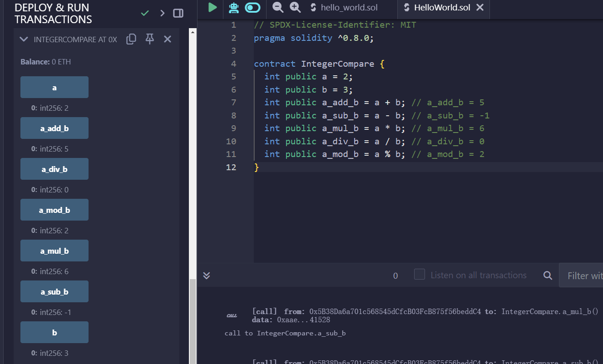Search the terminal with magnifier icon

point(548,275)
